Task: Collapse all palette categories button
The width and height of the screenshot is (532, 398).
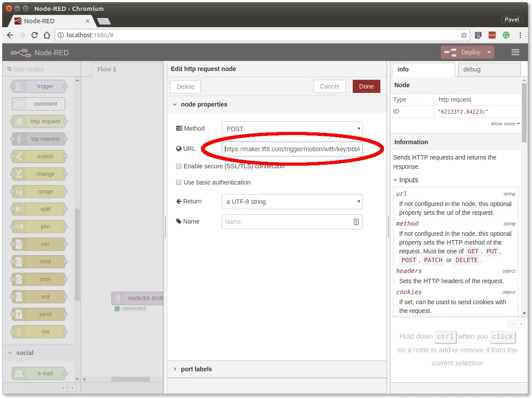Action: (63, 387)
